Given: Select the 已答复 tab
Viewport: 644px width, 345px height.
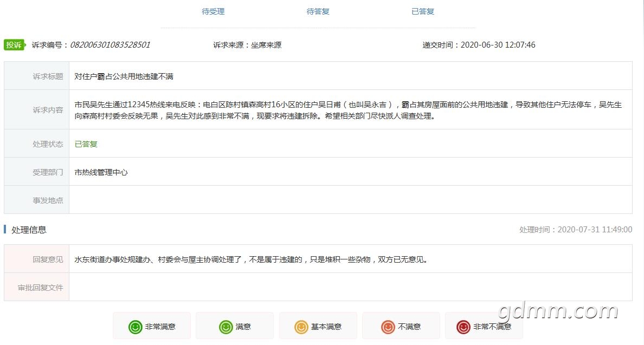Looking at the screenshot, I should coord(423,11).
